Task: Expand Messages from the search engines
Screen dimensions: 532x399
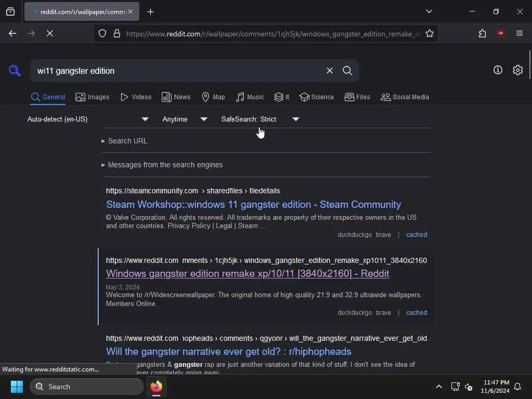Action: click(162, 165)
